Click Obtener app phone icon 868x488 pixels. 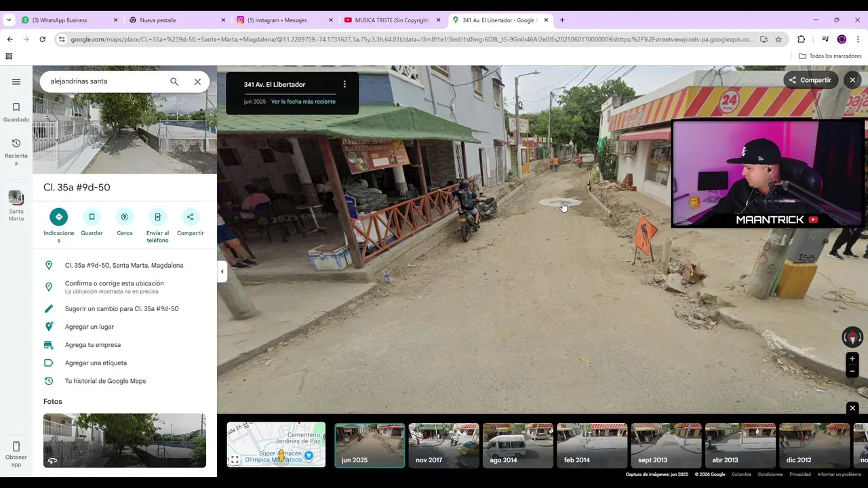click(x=16, y=447)
